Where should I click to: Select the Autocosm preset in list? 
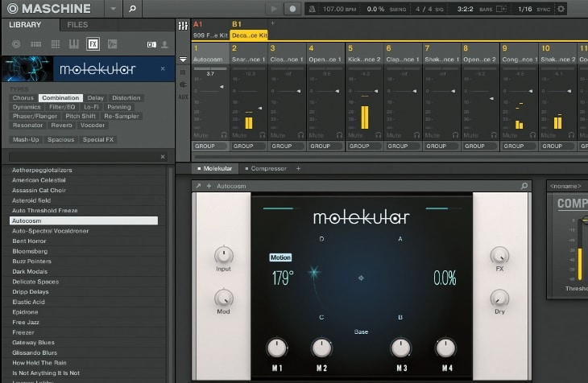[84, 220]
